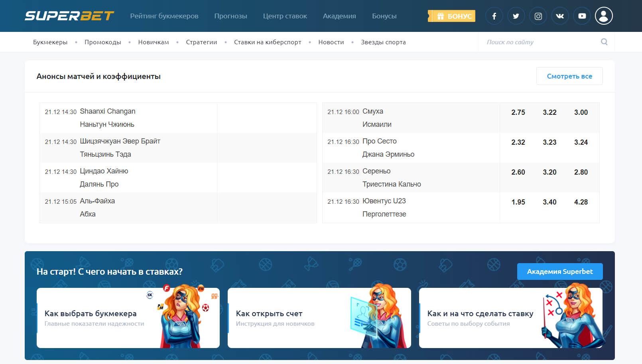
Task: Click the Академия Superbet button
Action: (560, 272)
